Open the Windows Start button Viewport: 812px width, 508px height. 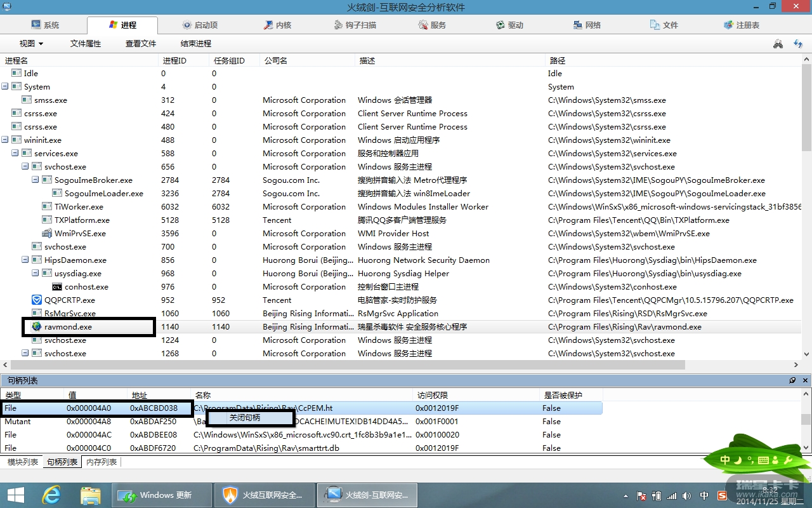pyautogui.click(x=15, y=495)
